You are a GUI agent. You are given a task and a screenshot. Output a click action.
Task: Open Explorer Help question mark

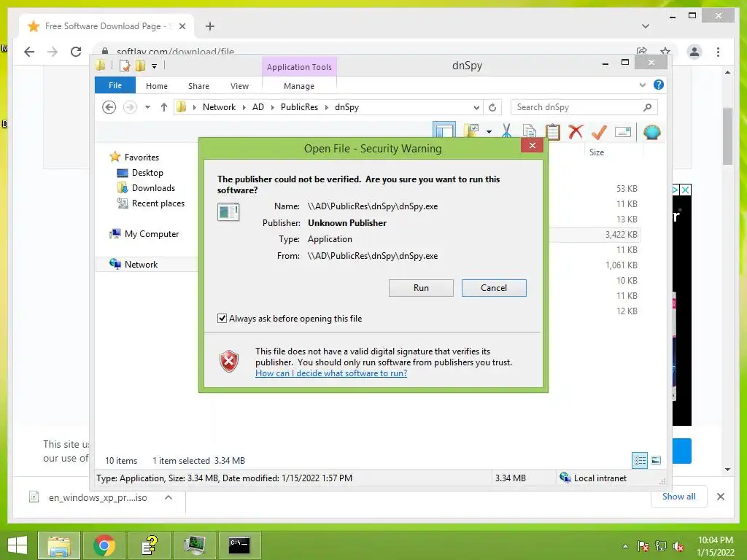[659, 85]
